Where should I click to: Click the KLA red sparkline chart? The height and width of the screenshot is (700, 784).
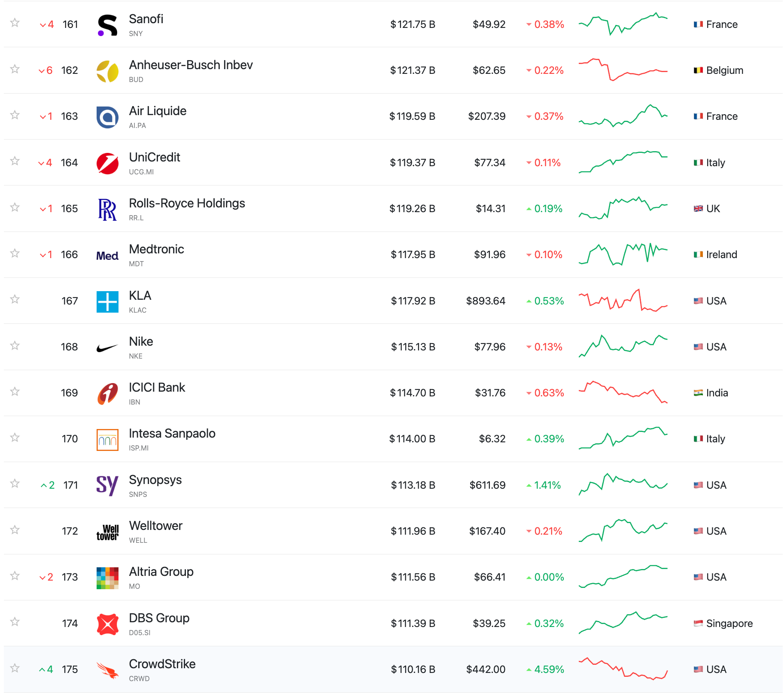[x=623, y=300]
